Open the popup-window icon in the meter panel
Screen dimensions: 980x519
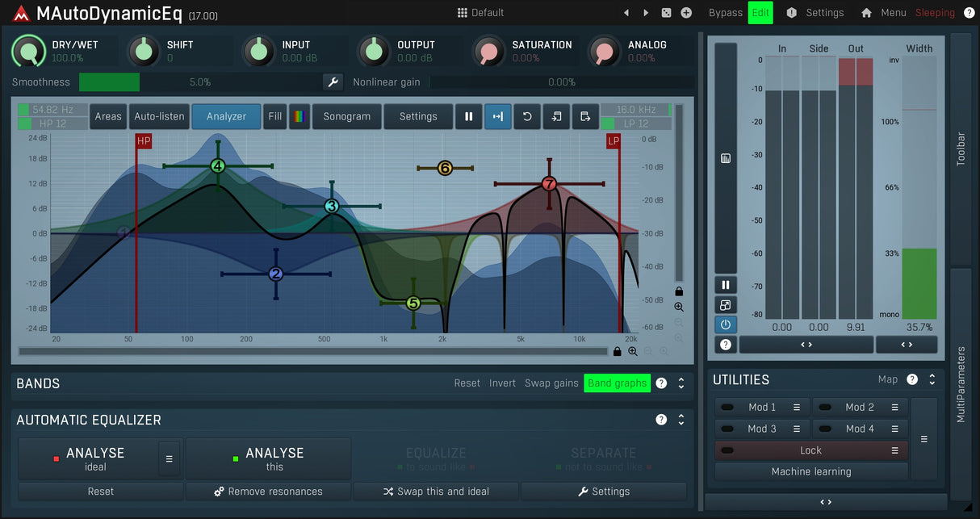[725, 305]
